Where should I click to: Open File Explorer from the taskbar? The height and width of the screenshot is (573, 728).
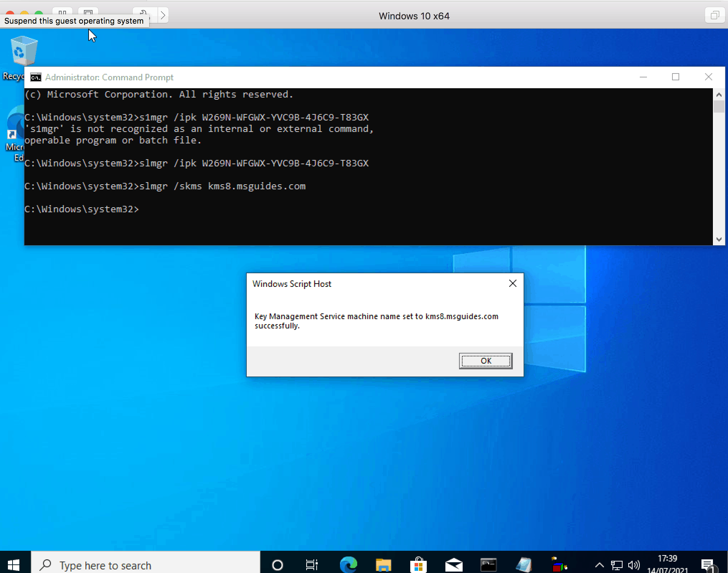383,565
